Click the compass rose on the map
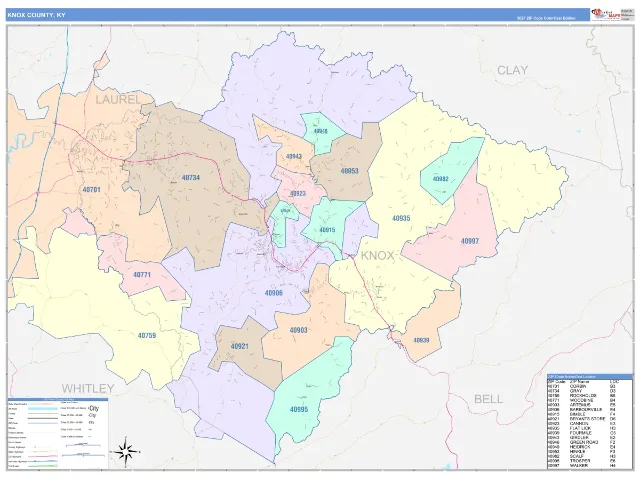 click(126, 451)
